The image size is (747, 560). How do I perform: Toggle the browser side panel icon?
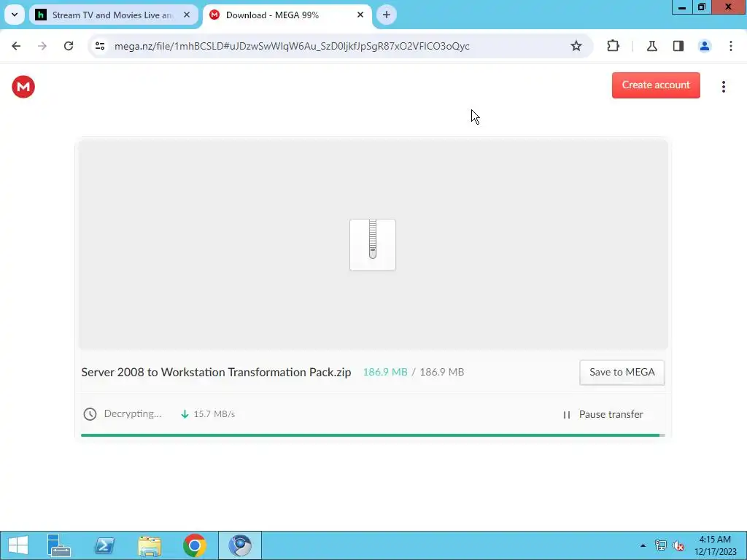(678, 46)
